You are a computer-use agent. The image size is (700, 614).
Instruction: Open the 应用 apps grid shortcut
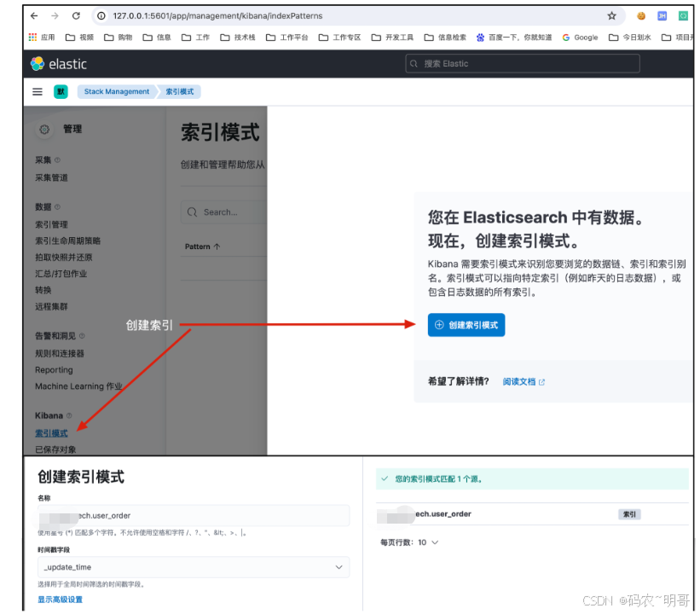(x=42, y=38)
